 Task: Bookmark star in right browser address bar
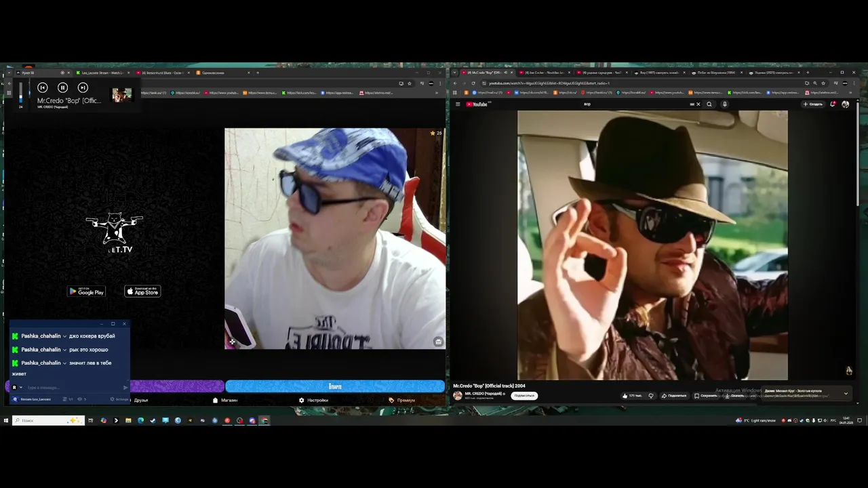pos(823,83)
